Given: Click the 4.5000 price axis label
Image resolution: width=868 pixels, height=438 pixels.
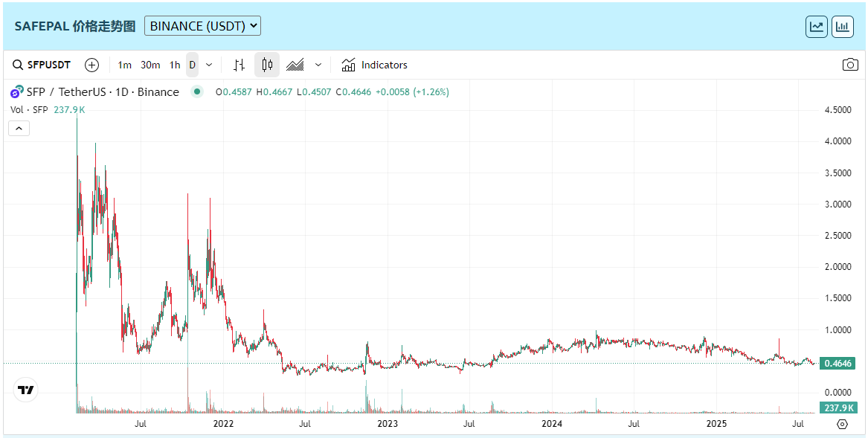Looking at the screenshot, I should click(838, 110).
